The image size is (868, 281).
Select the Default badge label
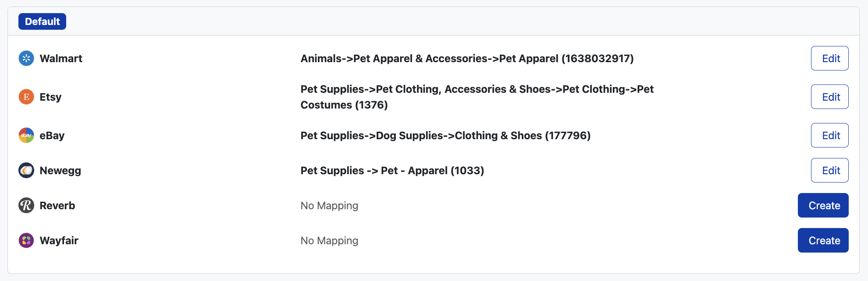[42, 21]
